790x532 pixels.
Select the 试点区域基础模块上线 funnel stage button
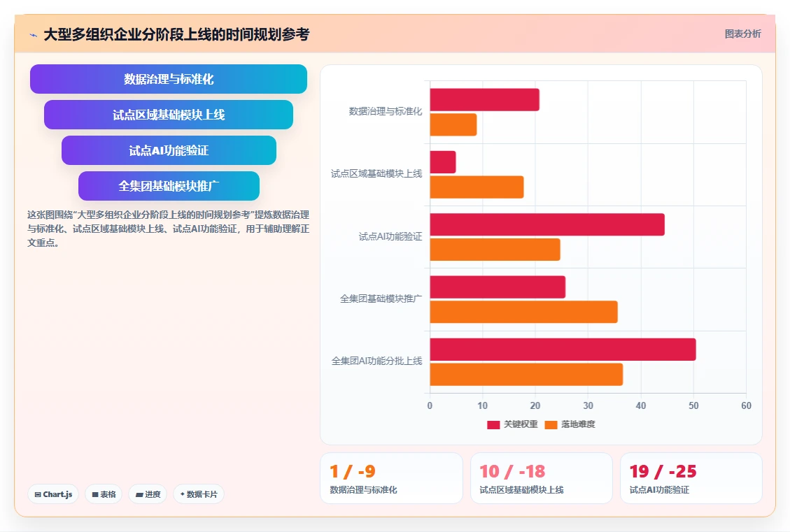[168, 115]
